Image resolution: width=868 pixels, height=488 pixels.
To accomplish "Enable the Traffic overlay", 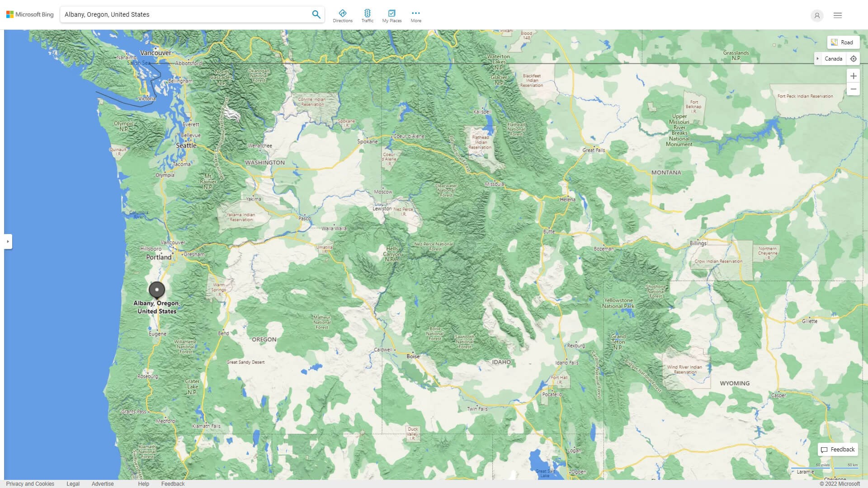I will coord(368,14).
